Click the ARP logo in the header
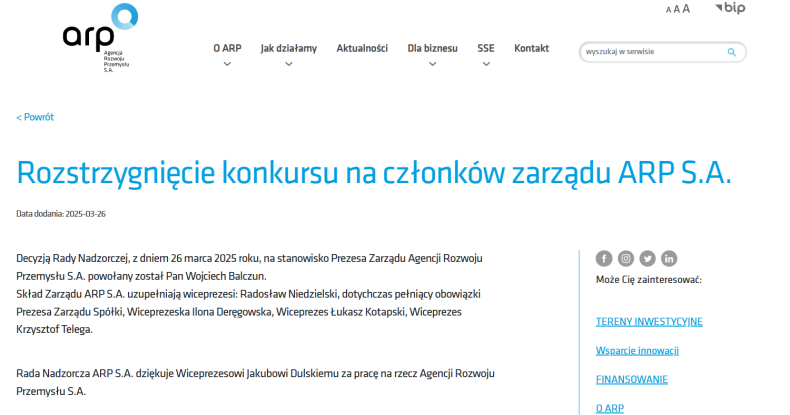This screenshot has width=790, height=415. click(x=100, y=35)
